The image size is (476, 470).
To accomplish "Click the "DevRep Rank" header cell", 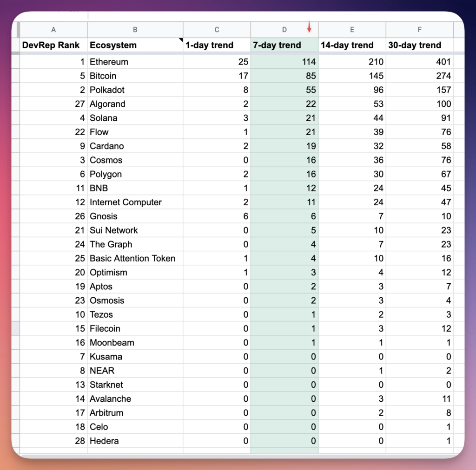I will [x=53, y=45].
